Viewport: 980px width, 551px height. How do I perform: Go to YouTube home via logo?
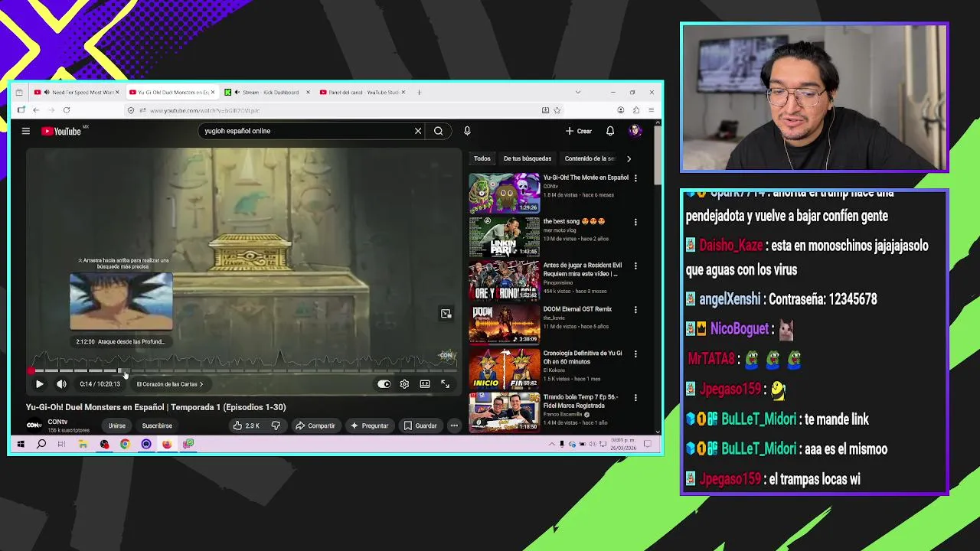point(62,131)
